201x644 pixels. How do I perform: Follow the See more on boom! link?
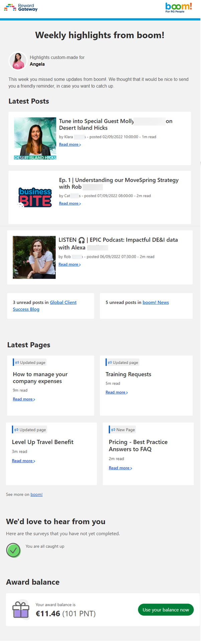pos(36,494)
